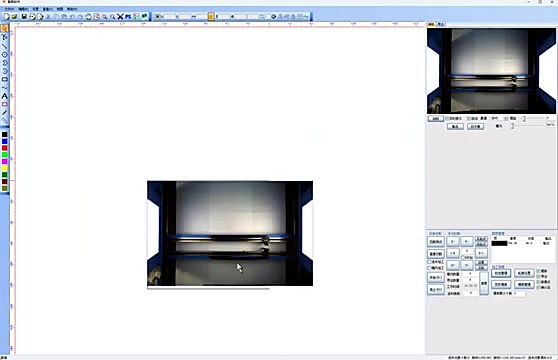The height and width of the screenshot is (360, 558).
Task: Select the arrow pointer tool in left toolbox
Action: tap(5, 28)
